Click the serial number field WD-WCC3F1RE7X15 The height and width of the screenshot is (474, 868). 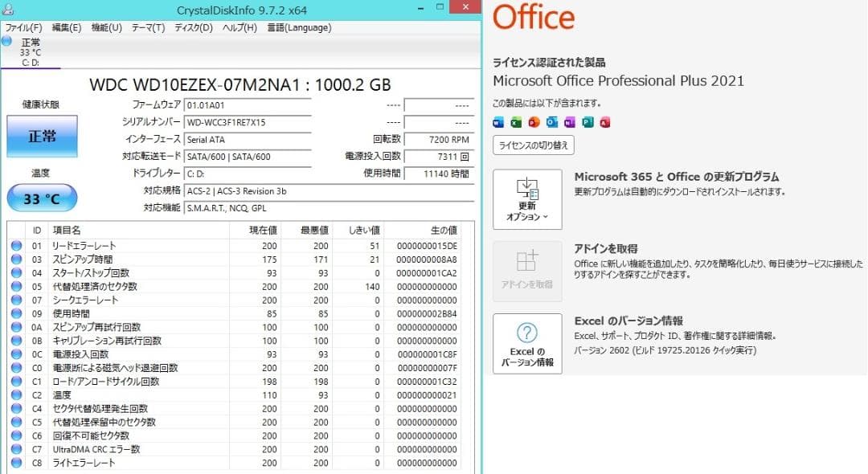[248, 122]
